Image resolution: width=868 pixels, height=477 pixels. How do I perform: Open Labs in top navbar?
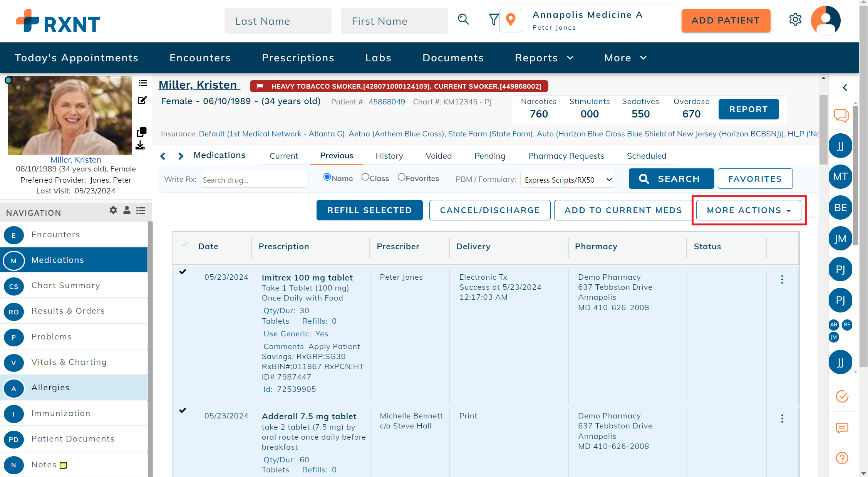tap(378, 58)
